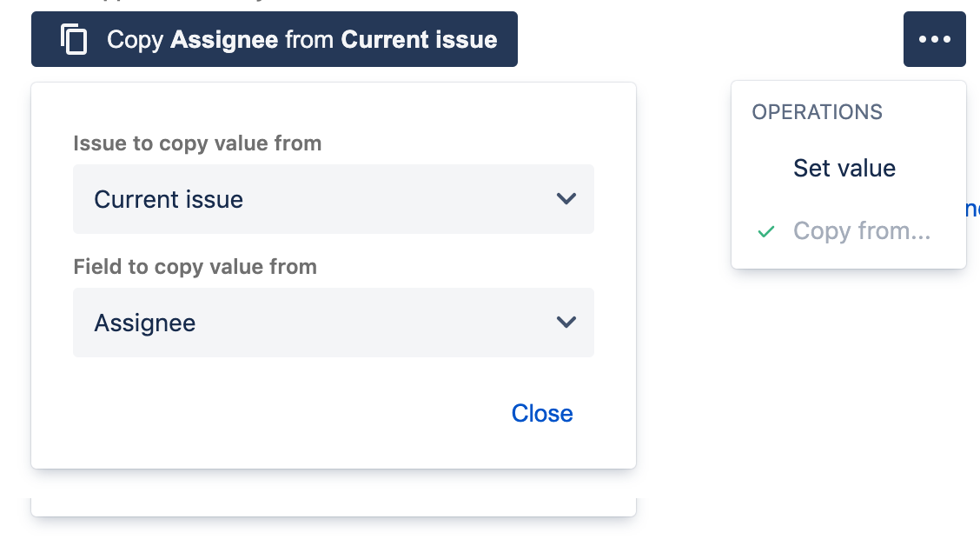Open the Issue to copy value from dropdown

(333, 199)
